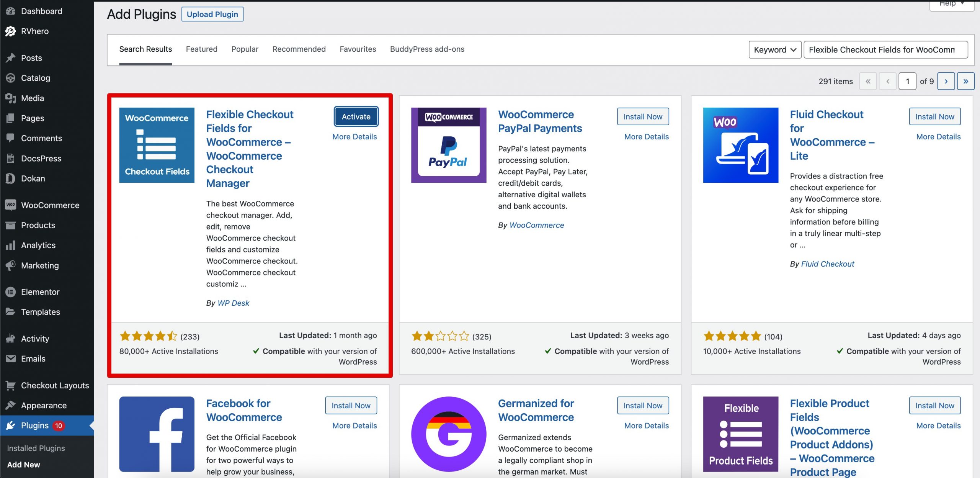This screenshot has height=478, width=980.
Task: Open Appearance paintbrush icon
Action: click(11, 405)
